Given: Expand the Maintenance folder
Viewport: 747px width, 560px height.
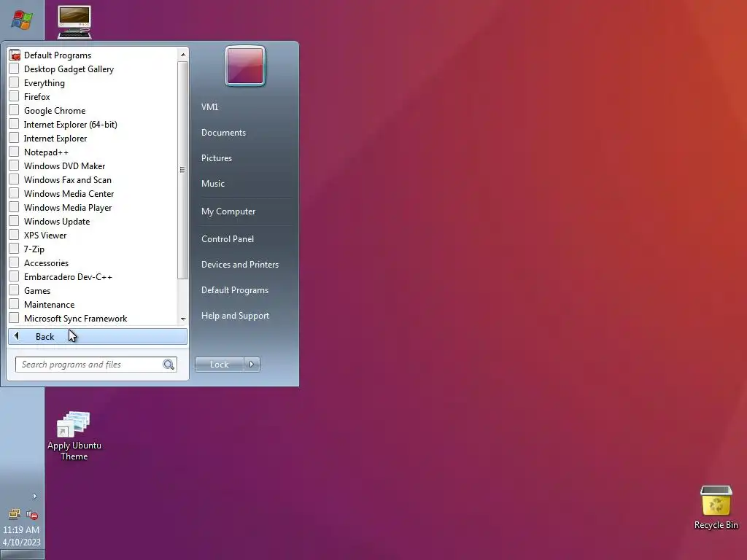Looking at the screenshot, I should click(x=93, y=304).
